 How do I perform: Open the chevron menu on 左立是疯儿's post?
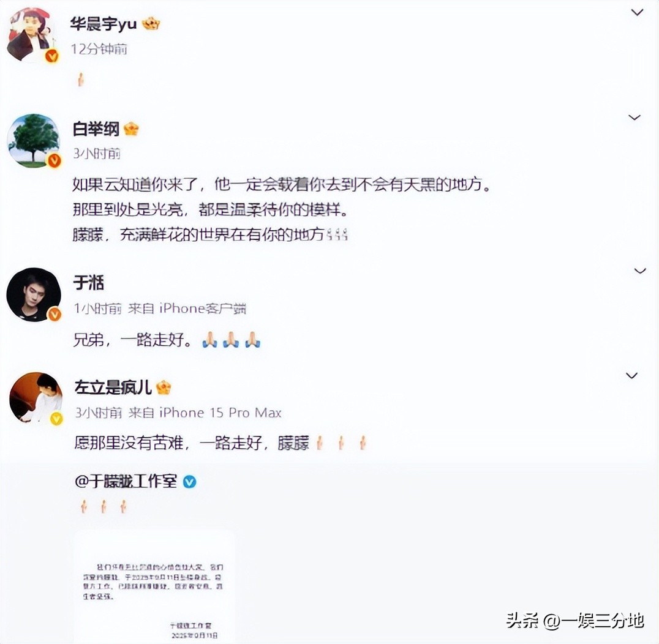coord(631,375)
